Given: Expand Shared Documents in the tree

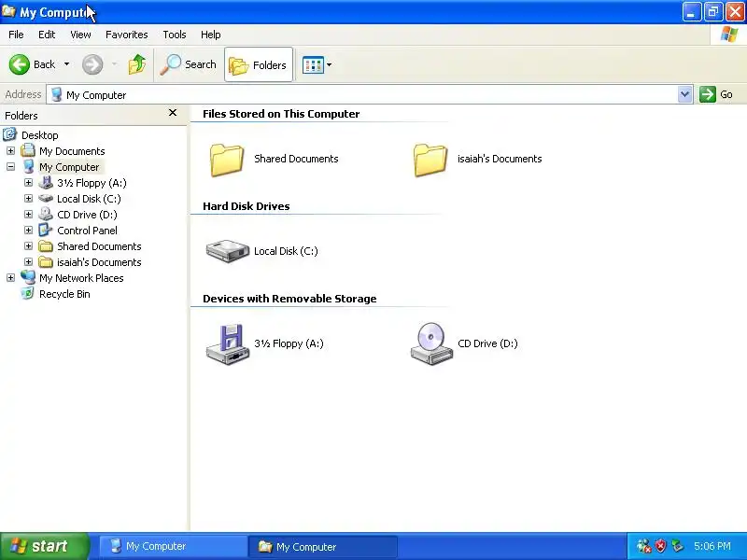Looking at the screenshot, I should pos(29,246).
